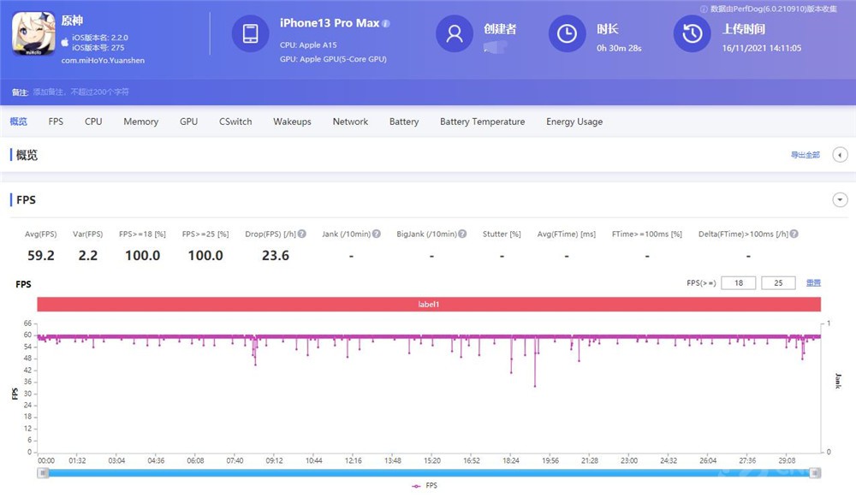Click the duration clock icon
Image resolution: width=856 pixels, height=504 pixels.
click(x=567, y=34)
